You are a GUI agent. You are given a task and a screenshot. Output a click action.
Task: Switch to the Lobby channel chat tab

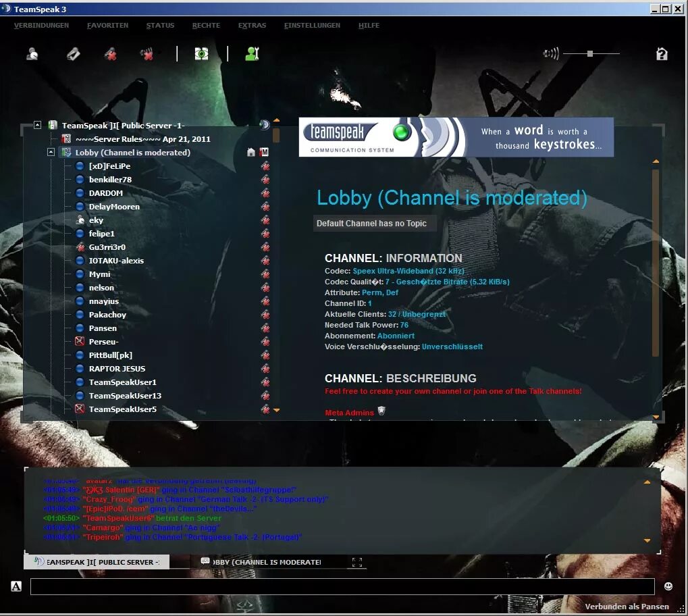click(261, 562)
